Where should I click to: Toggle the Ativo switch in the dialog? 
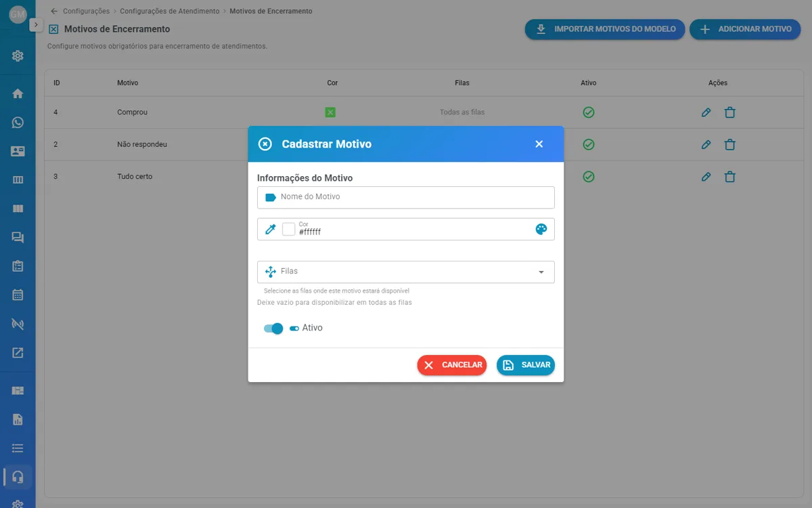(x=273, y=329)
